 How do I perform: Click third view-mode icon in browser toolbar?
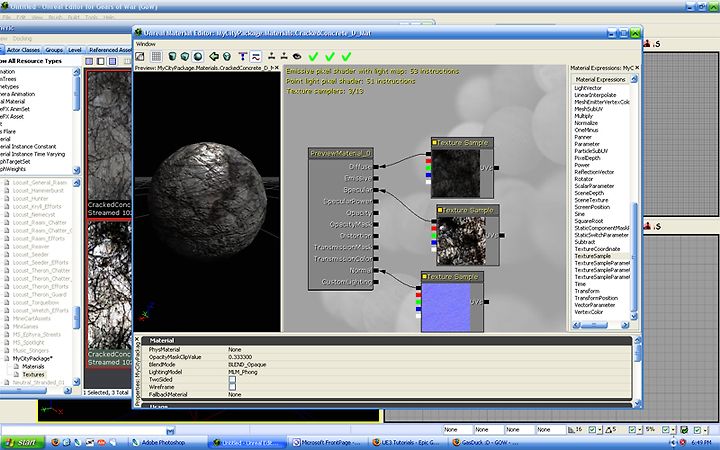pos(112,61)
